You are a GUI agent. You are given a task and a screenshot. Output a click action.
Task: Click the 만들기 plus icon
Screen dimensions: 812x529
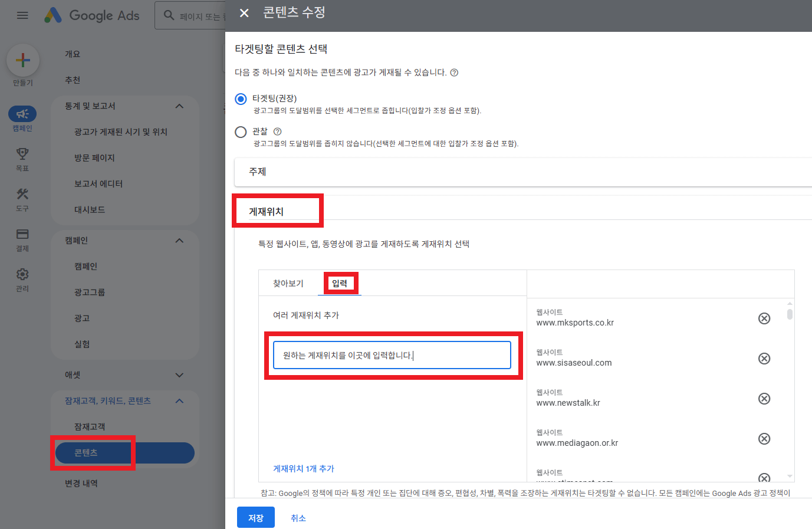pyautogui.click(x=22, y=60)
